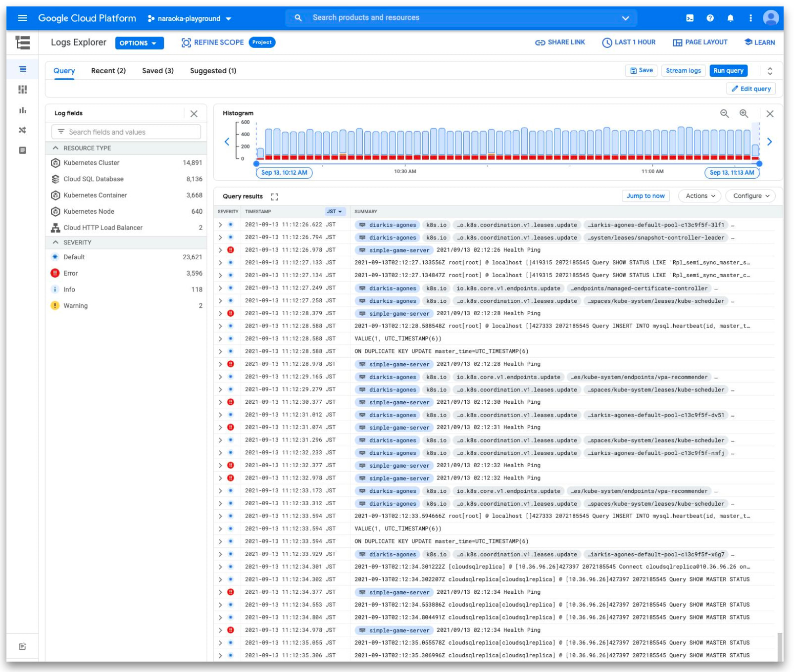The width and height of the screenshot is (795, 672).
Task: Click the Sep 13, 10:12 AM start time label
Action: click(284, 173)
